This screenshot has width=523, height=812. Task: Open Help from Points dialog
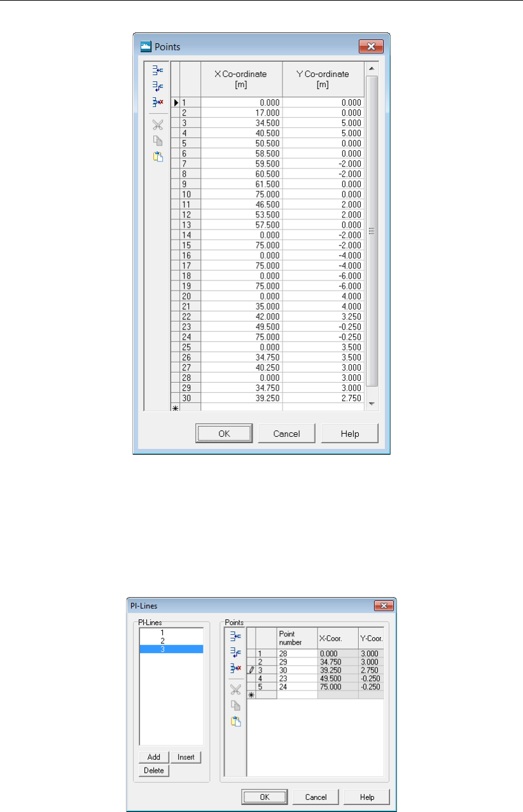pyautogui.click(x=350, y=434)
